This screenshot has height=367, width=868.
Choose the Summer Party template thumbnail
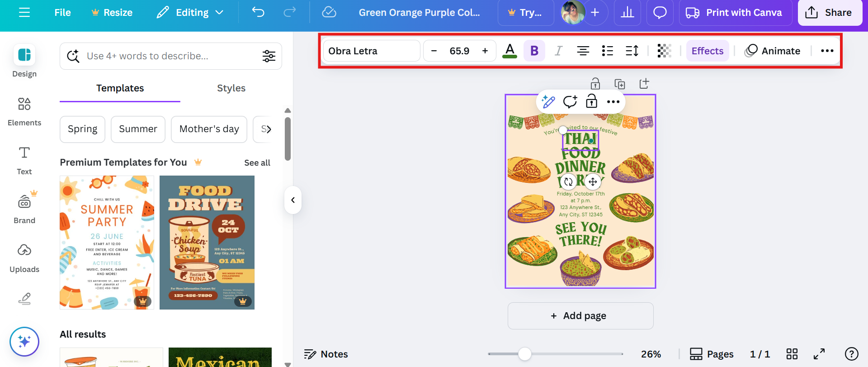(x=107, y=243)
